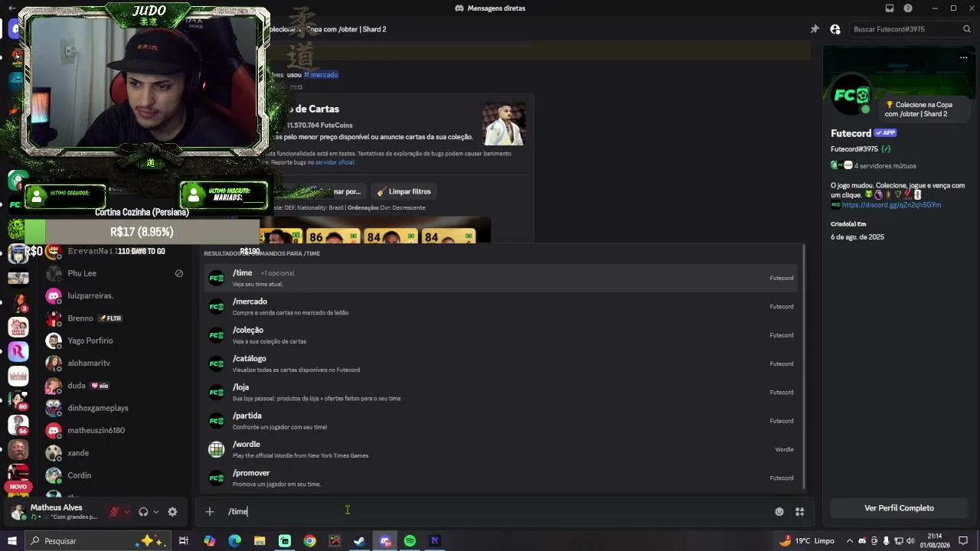Select the /promover command
This screenshot has width=980, height=551.
[x=501, y=478]
